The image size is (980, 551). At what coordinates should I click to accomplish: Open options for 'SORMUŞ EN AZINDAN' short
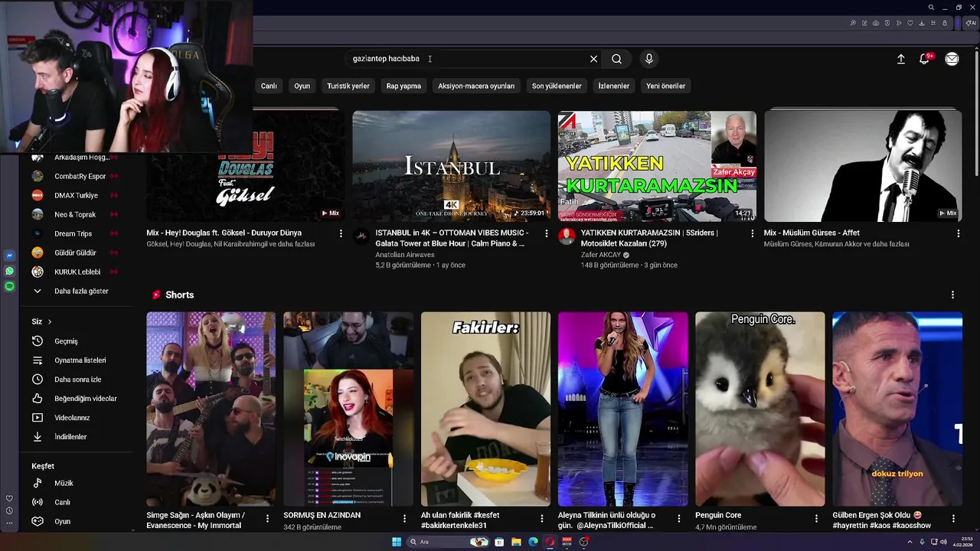coord(405,519)
